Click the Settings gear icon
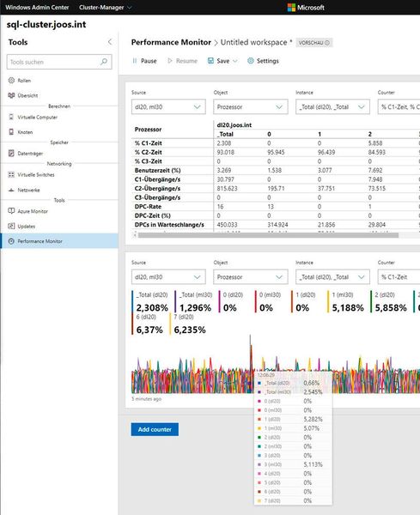 251,61
